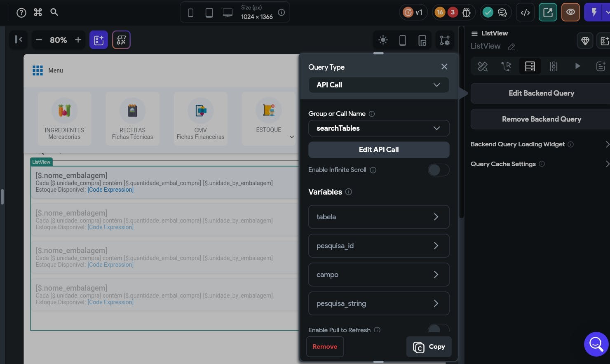Toggle light mode sun icon on canvas
Screen dimensions: 610x364
coord(383,40)
